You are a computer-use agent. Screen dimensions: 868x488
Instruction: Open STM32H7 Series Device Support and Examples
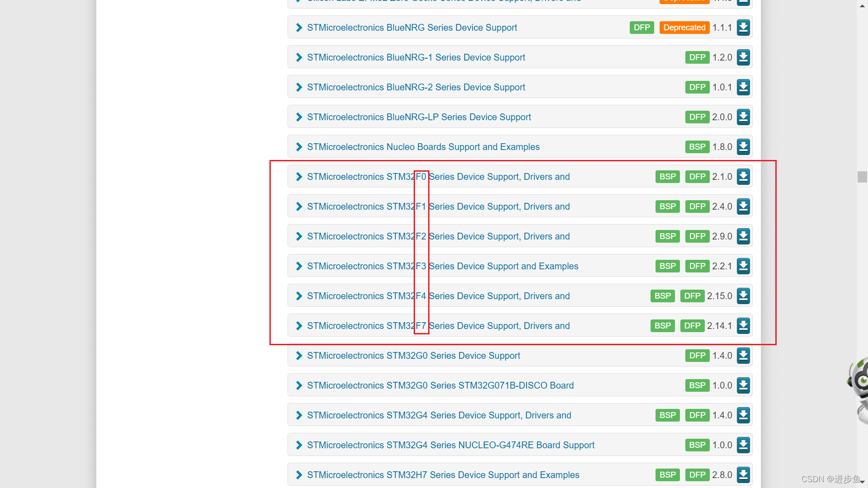click(x=443, y=475)
